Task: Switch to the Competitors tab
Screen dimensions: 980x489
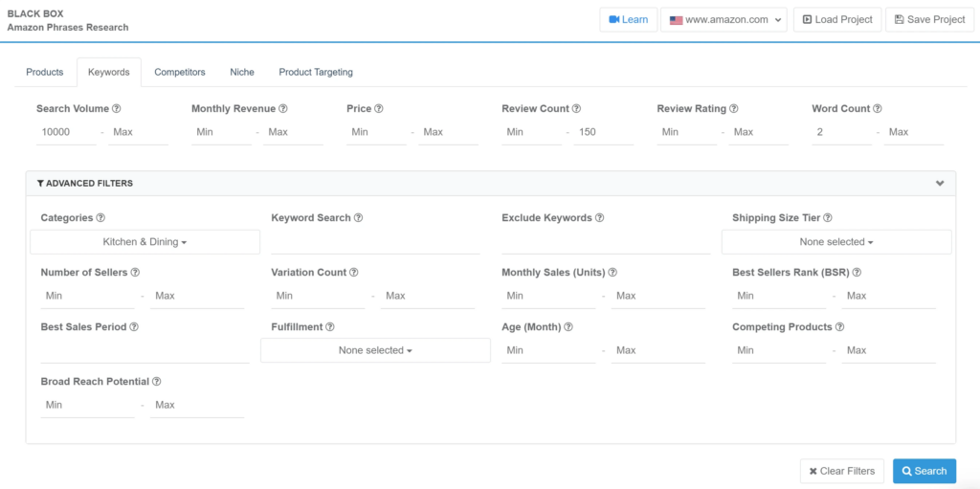Action: 180,72
